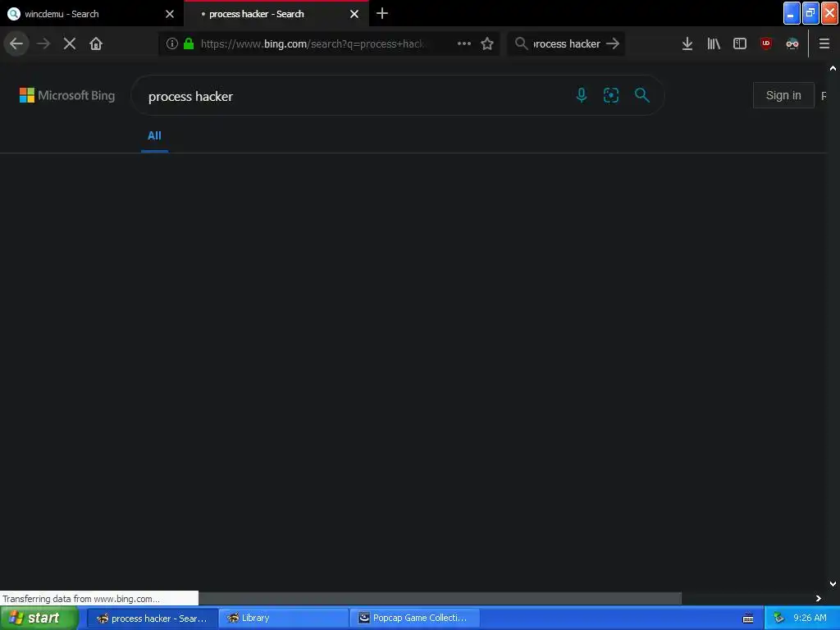Stop loading the page with the X button
840x630 pixels.
(70, 43)
